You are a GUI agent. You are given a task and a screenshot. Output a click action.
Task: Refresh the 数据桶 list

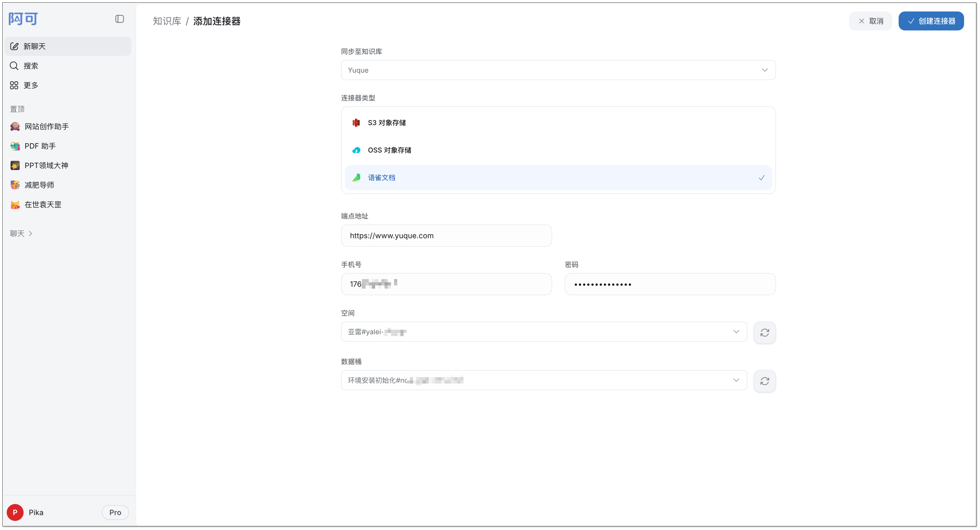tap(764, 381)
